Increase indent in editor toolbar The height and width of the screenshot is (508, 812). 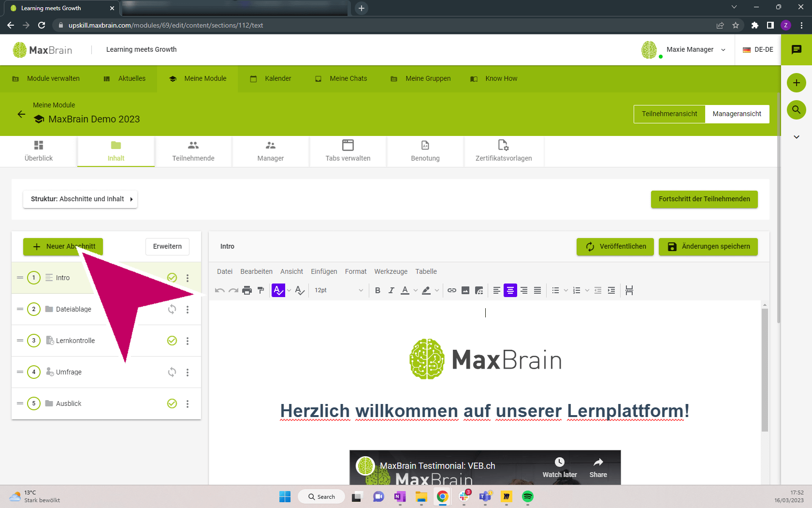pyautogui.click(x=611, y=290)
